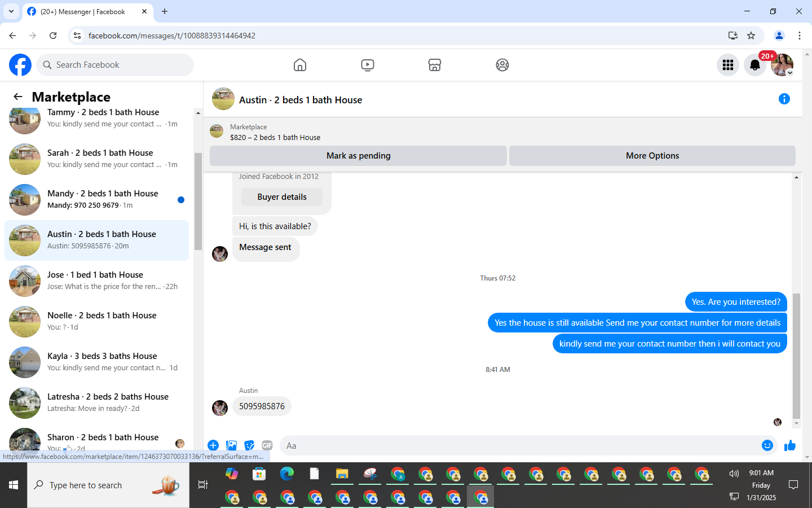Open the Groups icon in top navigation
The height and width of the screenshot is (508, 812).
(x=502, y=65)
